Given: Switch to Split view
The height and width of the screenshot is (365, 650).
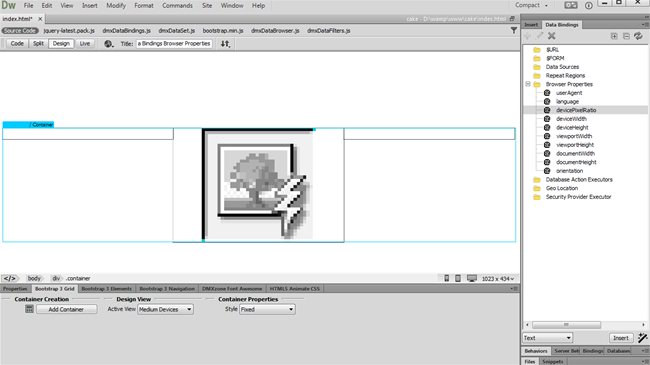Looking at the screenshot, I should tap(38, 44).
